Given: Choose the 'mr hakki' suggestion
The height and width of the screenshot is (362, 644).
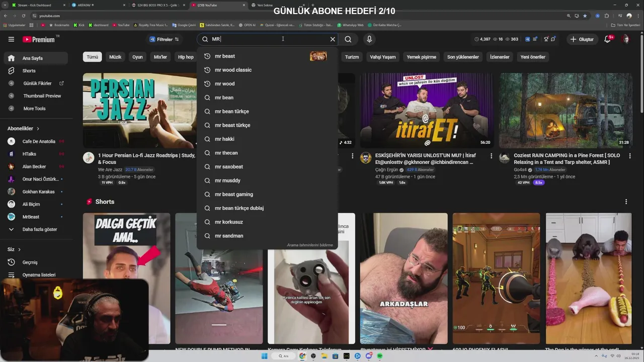Looking at the screenshot, I should 267,139.
